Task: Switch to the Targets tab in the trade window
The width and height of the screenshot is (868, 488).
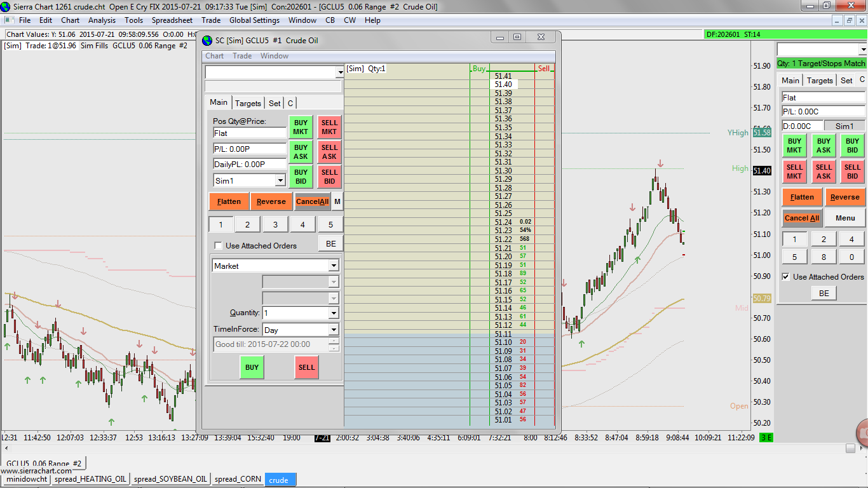Action: click(x=248, y=103)
